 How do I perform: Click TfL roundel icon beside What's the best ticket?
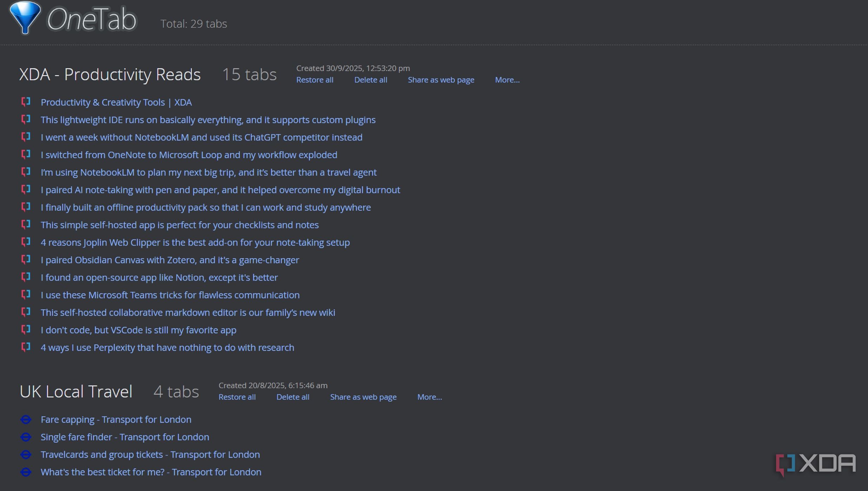(26, 472)
